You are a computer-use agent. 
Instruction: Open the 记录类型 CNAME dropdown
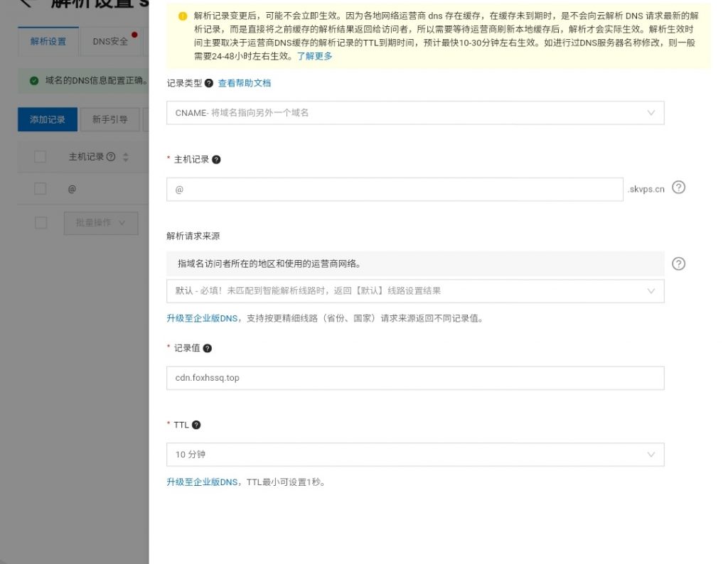(415, 113)
